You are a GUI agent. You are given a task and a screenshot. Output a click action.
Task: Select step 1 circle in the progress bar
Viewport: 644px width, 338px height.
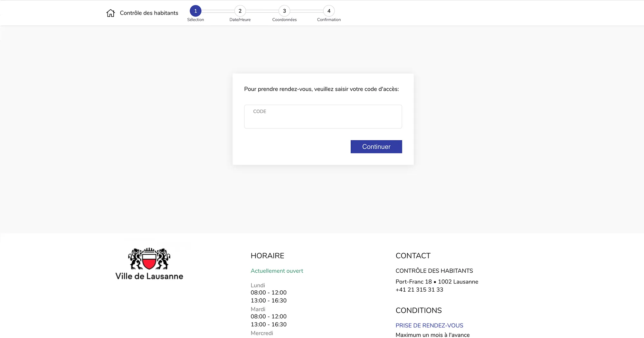(x=195, y=11)
